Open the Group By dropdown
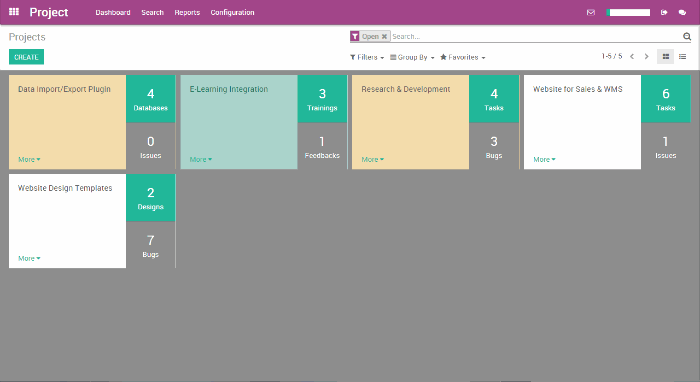Image resolution: width=700 pixels, height=382 pixels. [412, 57]
